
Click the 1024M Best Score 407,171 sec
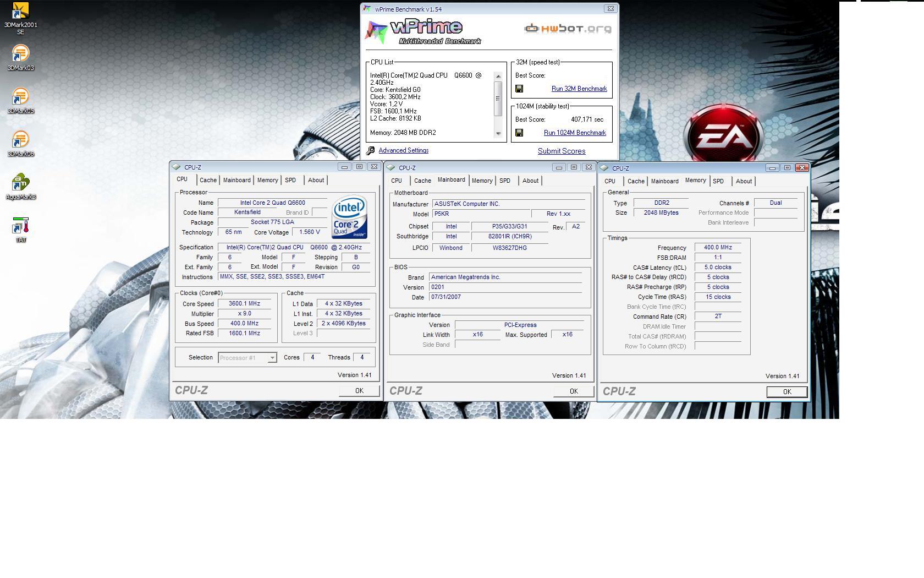(587, 119)
